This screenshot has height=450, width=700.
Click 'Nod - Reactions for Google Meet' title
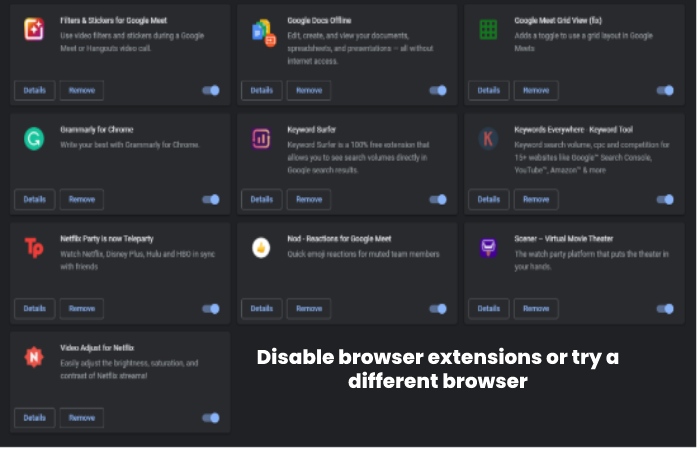tap(339, 239)
